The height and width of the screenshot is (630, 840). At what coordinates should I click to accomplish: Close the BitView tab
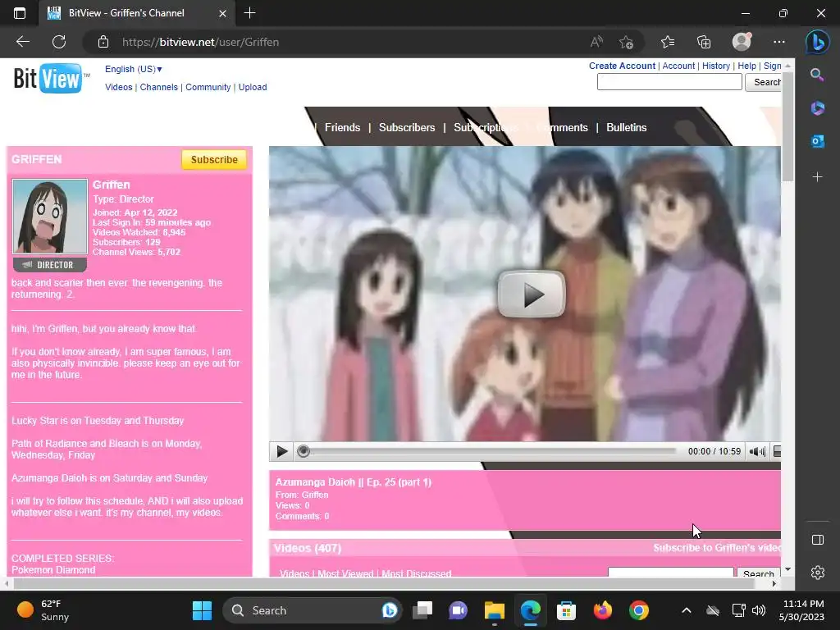223,13
